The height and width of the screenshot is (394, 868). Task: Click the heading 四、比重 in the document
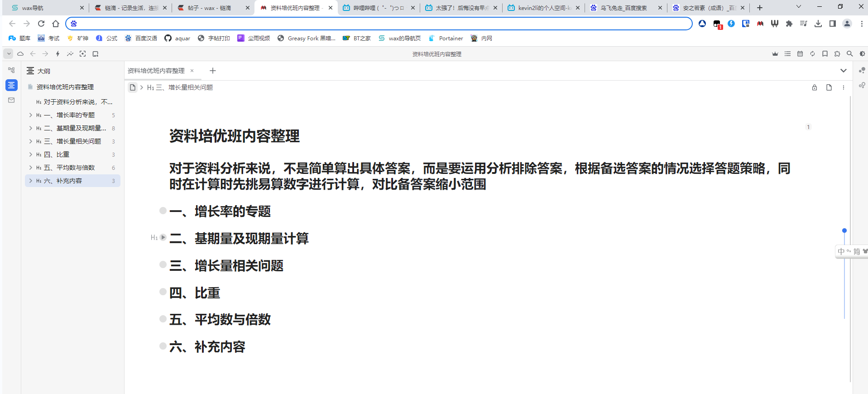(x=195, y=293)
